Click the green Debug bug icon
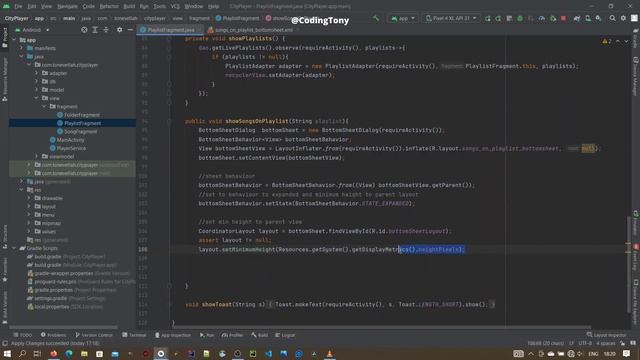The height and width of the screenshot is (360, 640). pyautogui.click(x=520, y=18)
